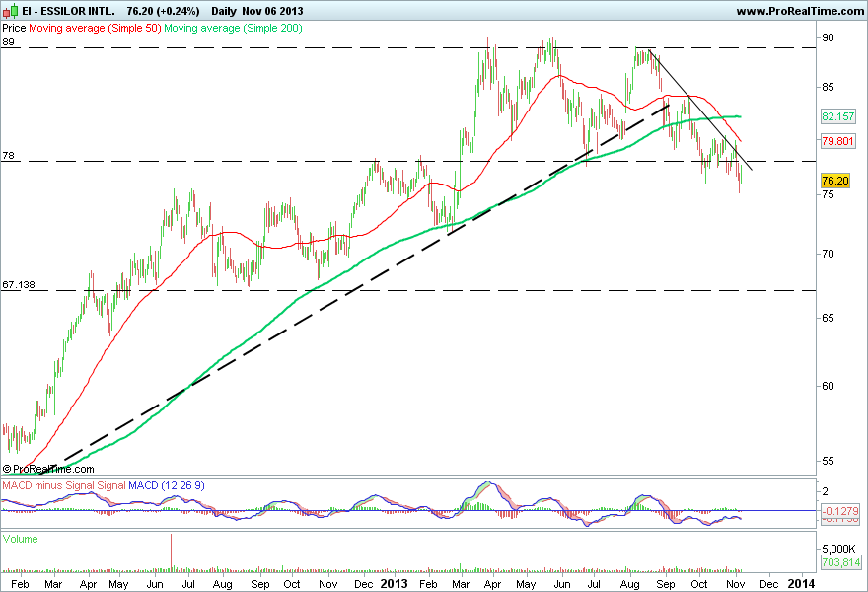Click the '2013' year label on time axis
The image size is (868, 592).
(395, 584)
